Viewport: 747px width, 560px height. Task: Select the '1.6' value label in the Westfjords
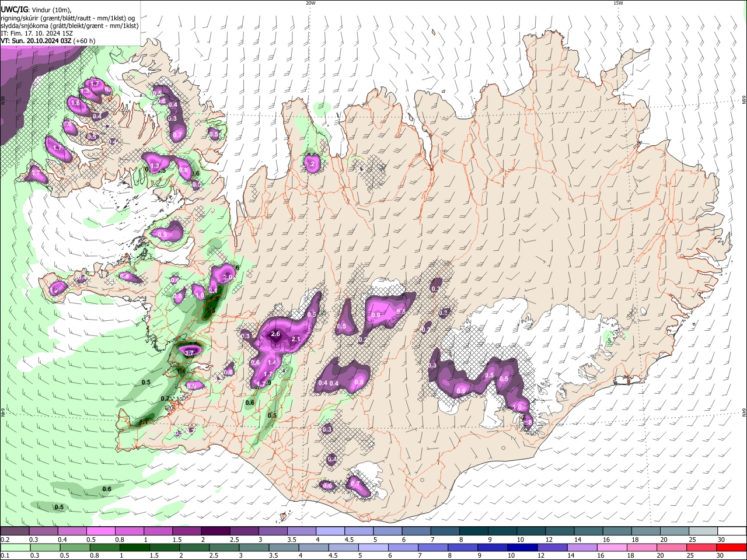tap(75, 103)
